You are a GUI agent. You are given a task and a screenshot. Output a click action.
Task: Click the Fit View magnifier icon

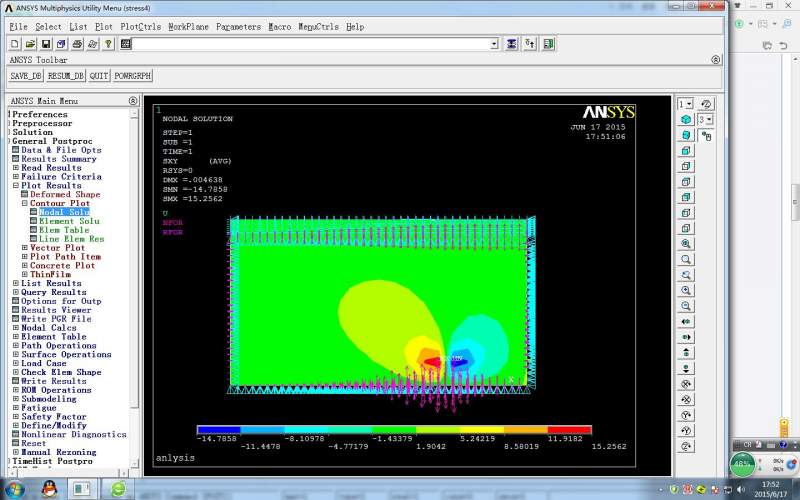[x=686, y=243]
